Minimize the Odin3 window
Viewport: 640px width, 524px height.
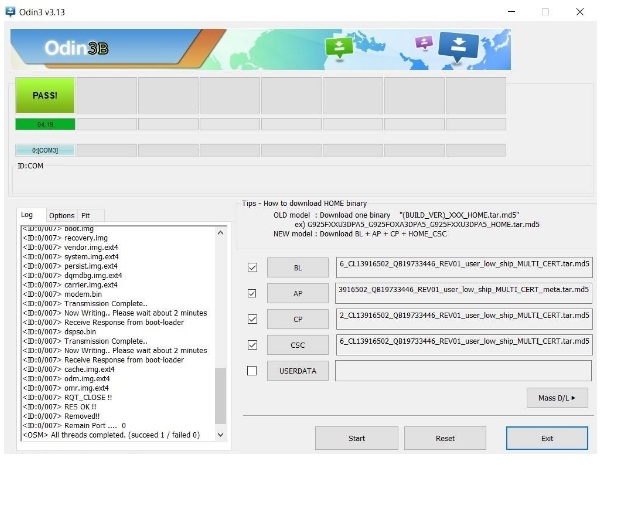coord(511,12)
